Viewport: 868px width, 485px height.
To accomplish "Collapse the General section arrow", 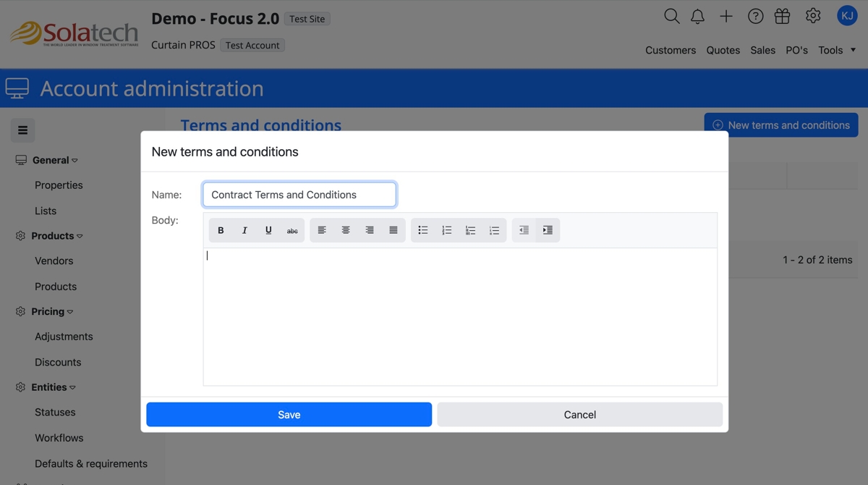I will [x=75, y=161].
